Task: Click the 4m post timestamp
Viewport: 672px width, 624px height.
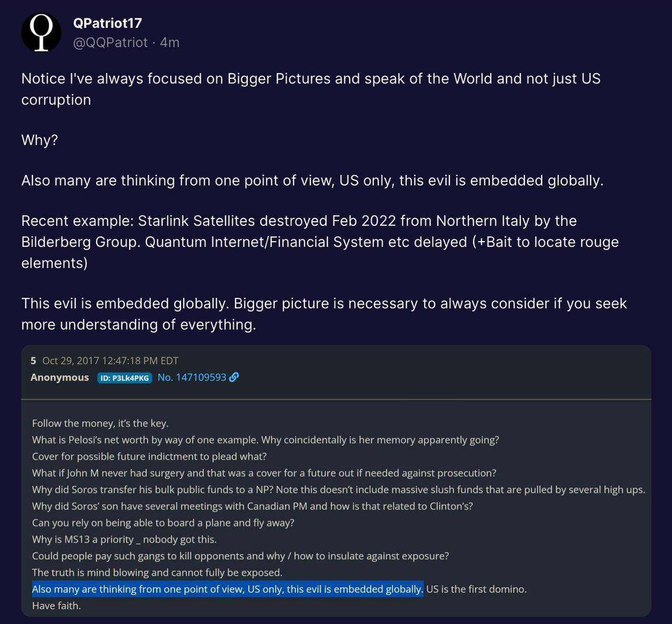Action: coord(170,43)
